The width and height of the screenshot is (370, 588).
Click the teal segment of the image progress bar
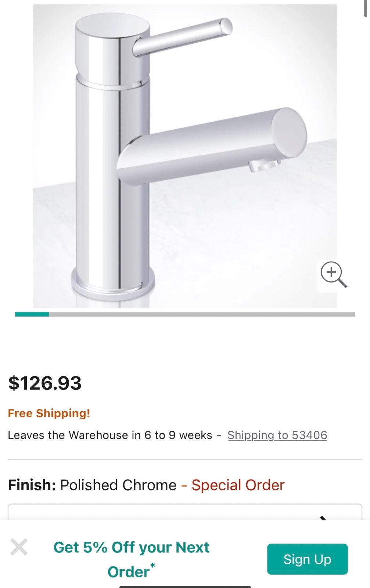point(32,314)
